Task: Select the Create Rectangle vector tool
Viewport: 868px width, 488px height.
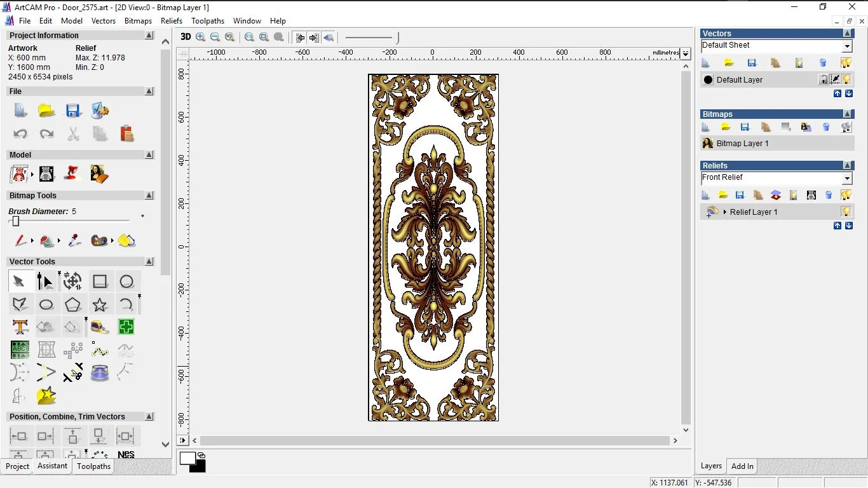Action: (100, 281)
